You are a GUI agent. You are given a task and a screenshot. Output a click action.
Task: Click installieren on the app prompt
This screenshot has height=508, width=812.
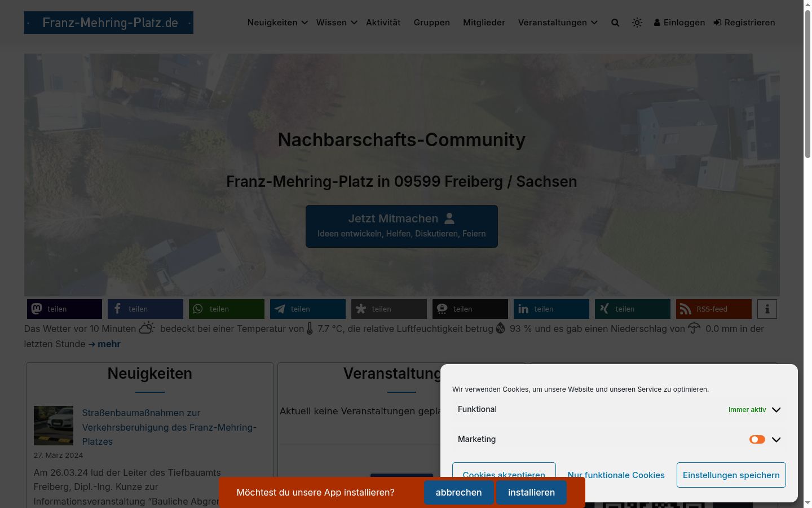531,492
